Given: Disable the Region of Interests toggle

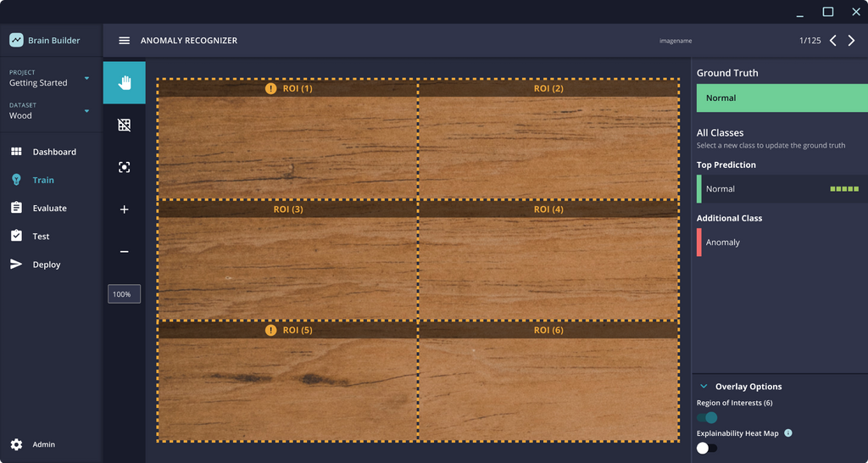Looking at the screenshot, I should 707,417.
